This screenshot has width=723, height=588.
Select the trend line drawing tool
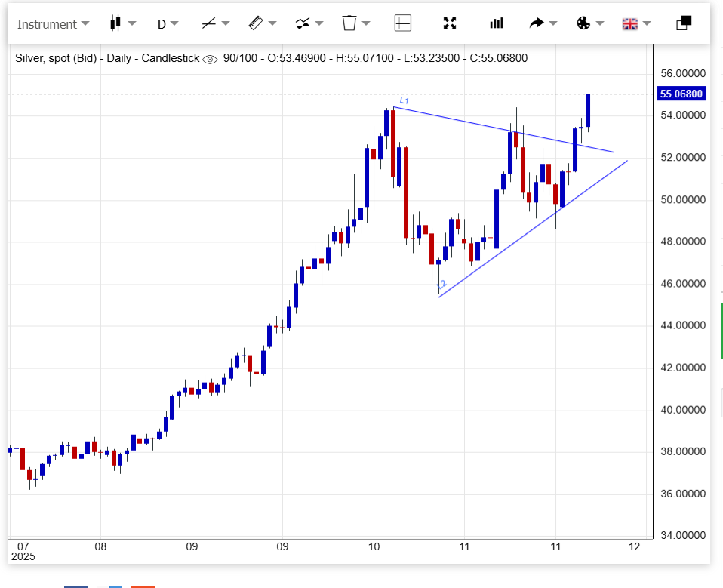coord(209,23)
